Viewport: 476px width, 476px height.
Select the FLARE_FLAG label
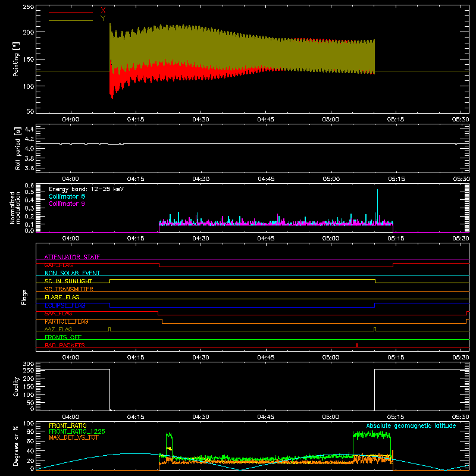pyautogui.click(x=62, y=297)
